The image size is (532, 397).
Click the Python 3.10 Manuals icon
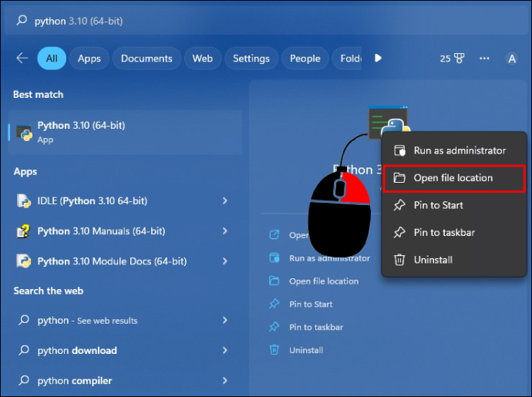[24, 231]
